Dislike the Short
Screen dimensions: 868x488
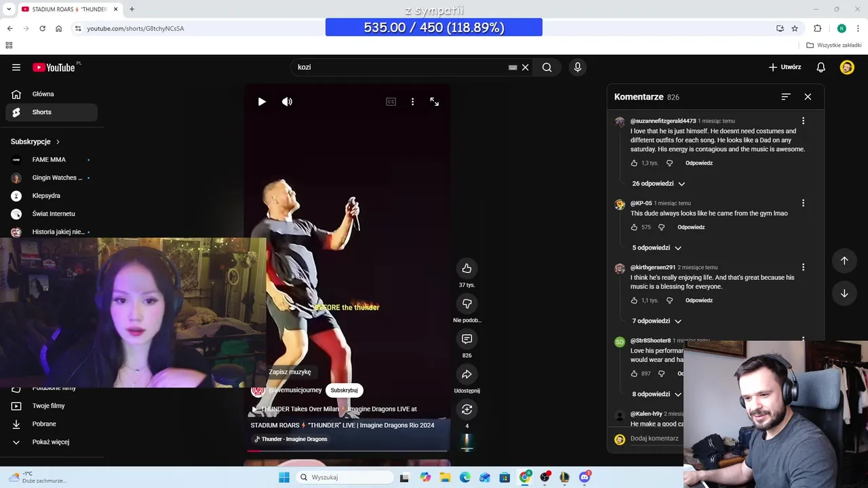(x=467, y=304)
